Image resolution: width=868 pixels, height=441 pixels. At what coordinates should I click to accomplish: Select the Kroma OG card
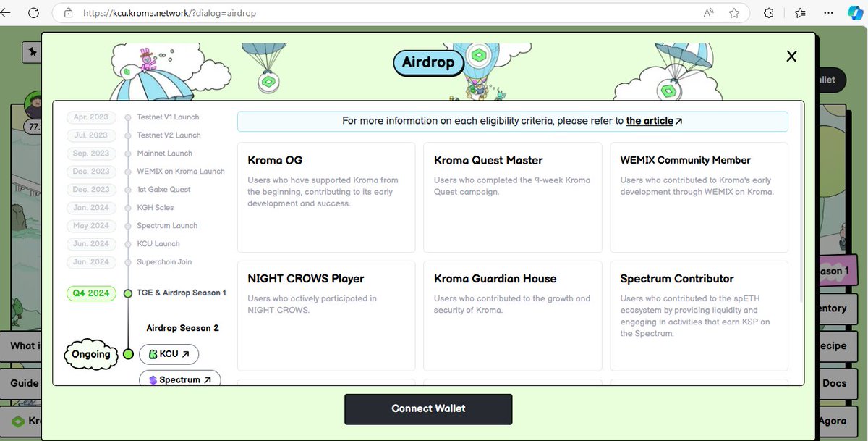[x=326, y=197]
